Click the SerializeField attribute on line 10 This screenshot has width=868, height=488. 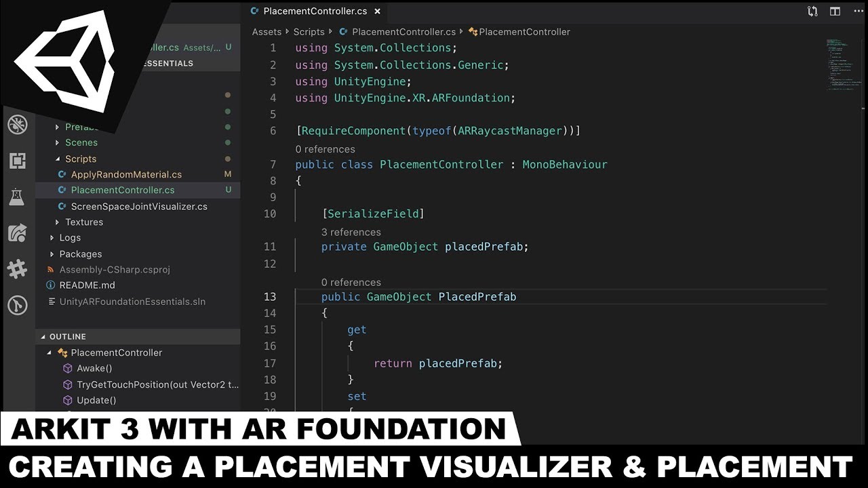click(x=372, y=214)
